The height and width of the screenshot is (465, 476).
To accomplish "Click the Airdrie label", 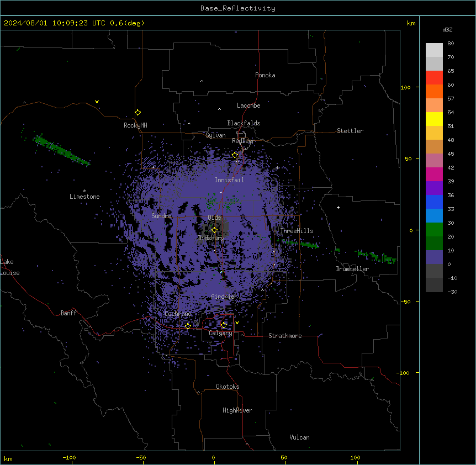I will 223,297.
